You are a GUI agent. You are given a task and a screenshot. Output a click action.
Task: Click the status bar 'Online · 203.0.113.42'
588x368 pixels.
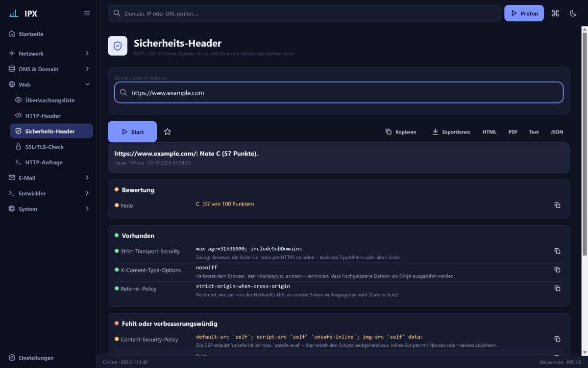tap(125, 362)
